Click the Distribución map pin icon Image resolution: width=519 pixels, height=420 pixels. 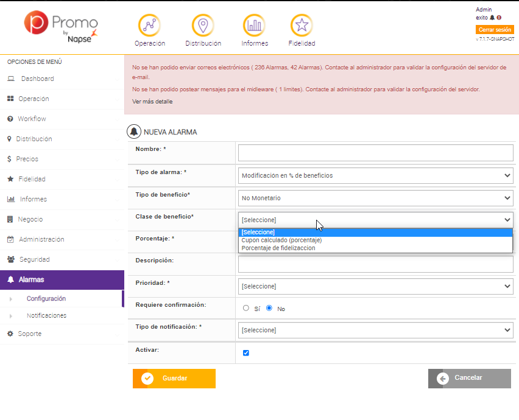click(x=203, y=25)
